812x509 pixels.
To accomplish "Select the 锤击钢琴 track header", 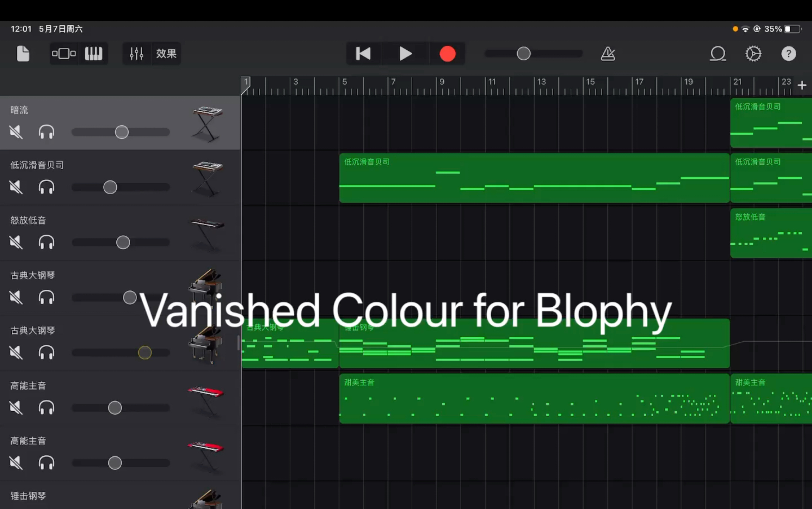I will (x=120, y=496).
